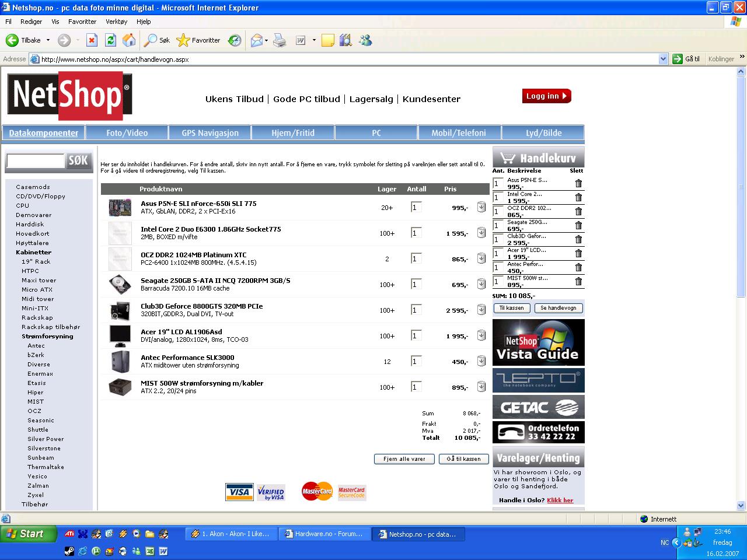747x560 pixels.
Task: Click the Fjern alle varer button
Action: [404, 459]
